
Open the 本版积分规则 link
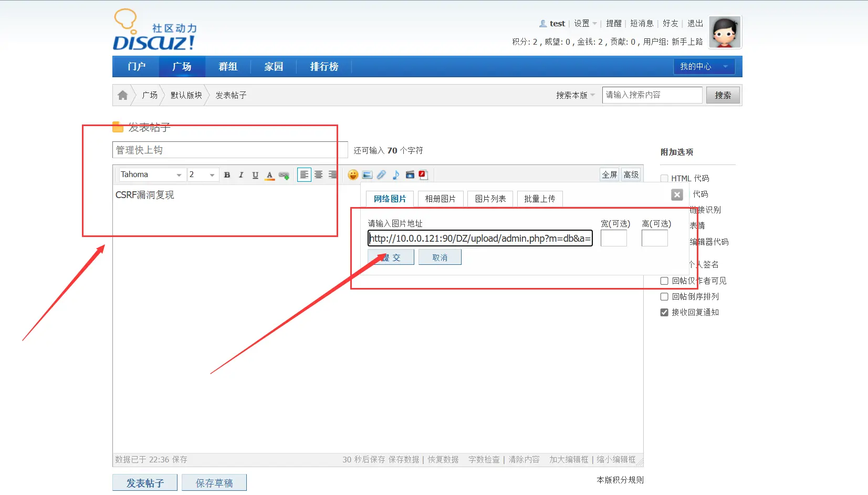coord(620,480)
